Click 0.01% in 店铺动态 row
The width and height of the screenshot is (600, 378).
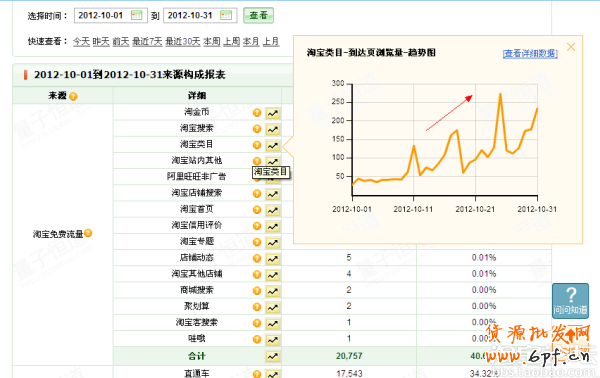[484, 258]
